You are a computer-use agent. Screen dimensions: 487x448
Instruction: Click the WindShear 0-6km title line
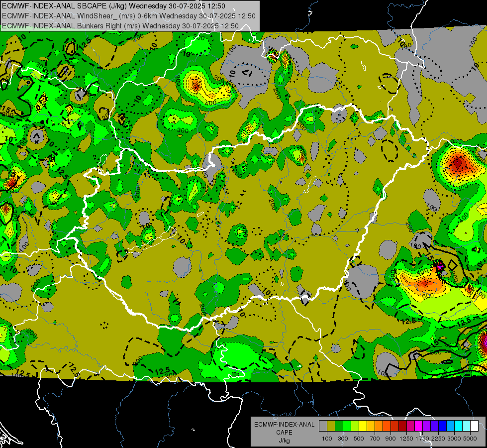click(128, 16)
